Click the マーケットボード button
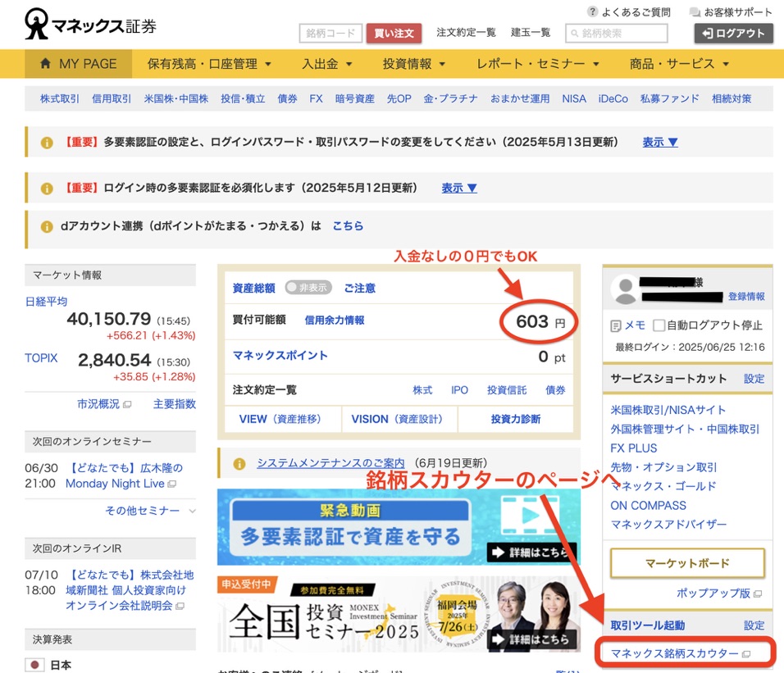This screenshot has width=784, height=673. [x=687, y=564]
